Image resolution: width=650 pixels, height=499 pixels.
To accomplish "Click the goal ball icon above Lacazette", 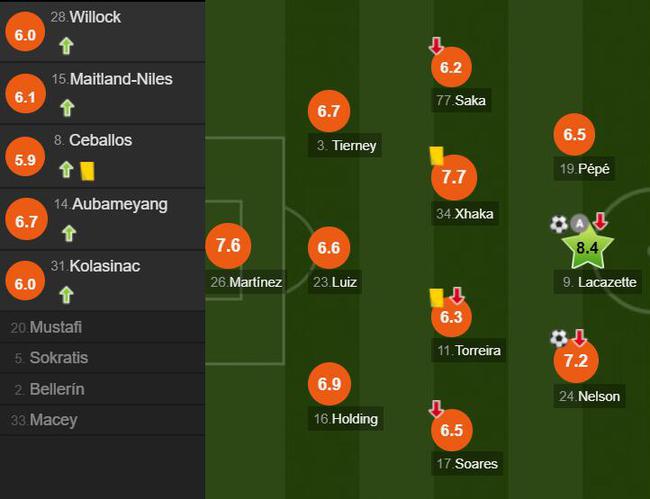I will coord(558,224).
